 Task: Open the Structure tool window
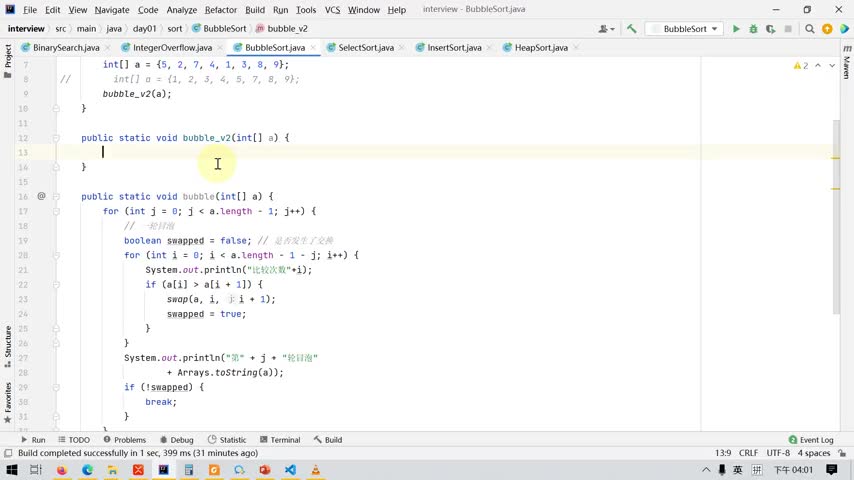pos(8,346)
